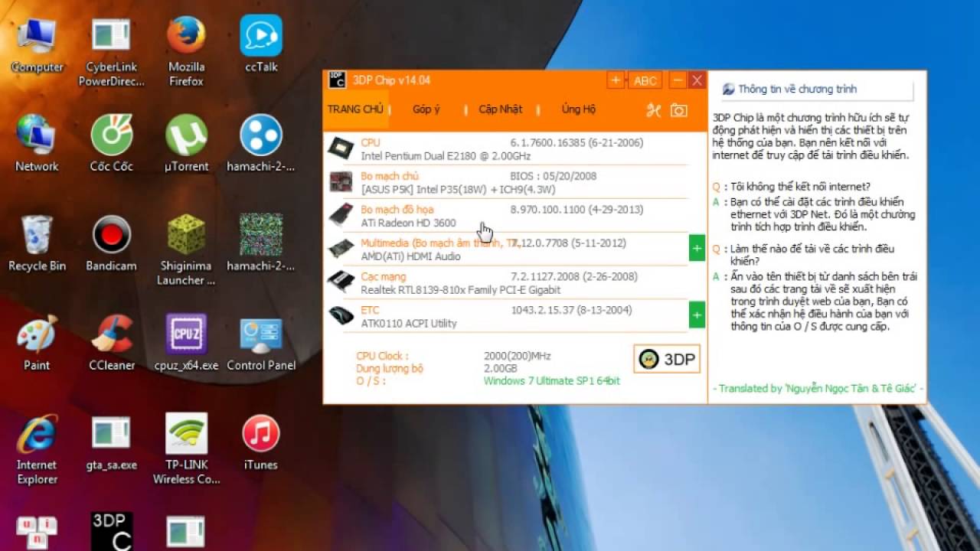
Task: Click the CPU chip icon
Action: pos(341,148)
